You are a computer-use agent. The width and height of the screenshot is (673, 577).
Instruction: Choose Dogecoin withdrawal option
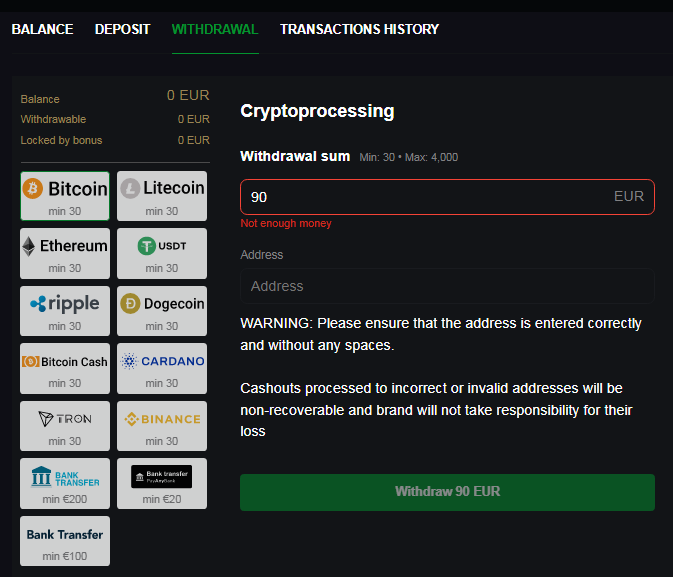coord(162,311)
